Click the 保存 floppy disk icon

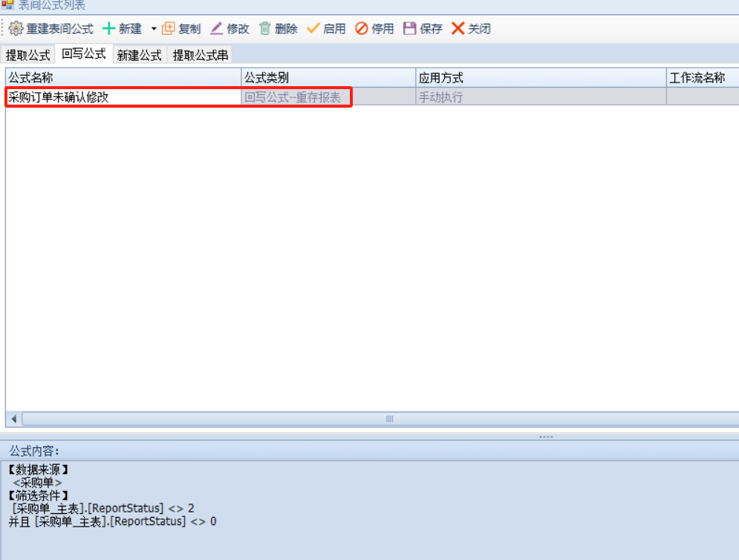coord(409,29)
